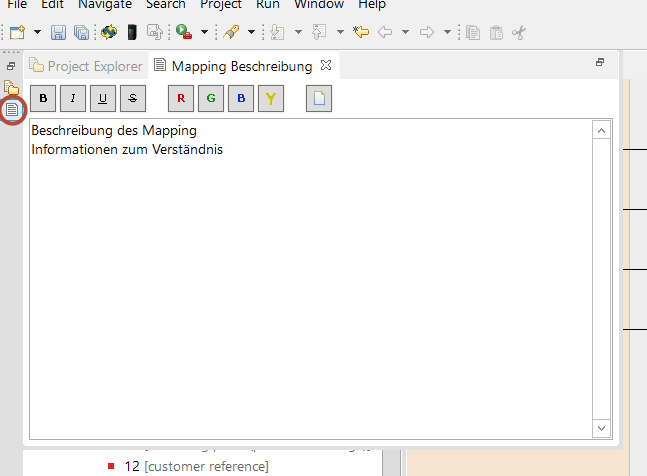Click the green G color button
Viewport: 647px width, 476px height.
211,98
